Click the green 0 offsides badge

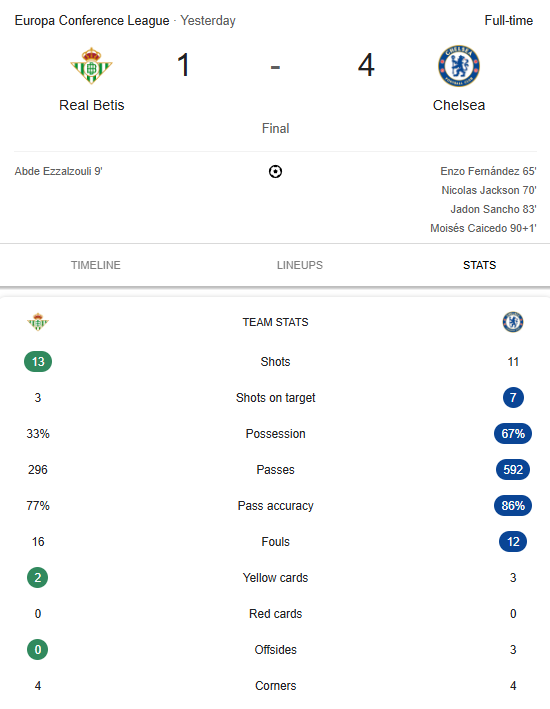coord(38,650)
